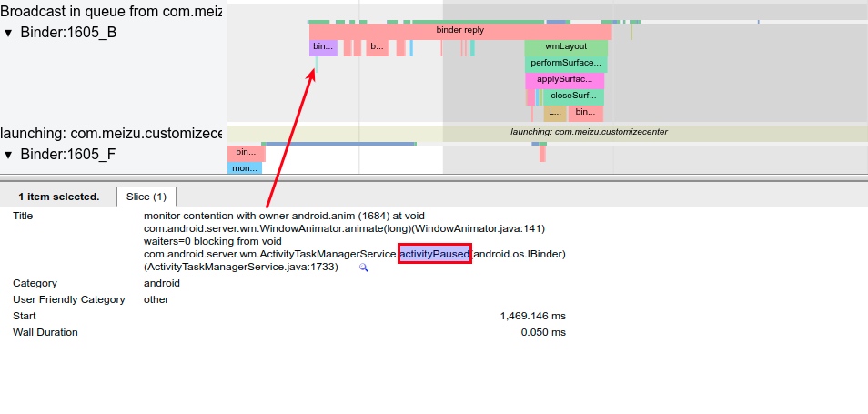Click the purple 'bin...' slice under binder reply
Screen dimensions: 868x414
click(x=323, y=46)
